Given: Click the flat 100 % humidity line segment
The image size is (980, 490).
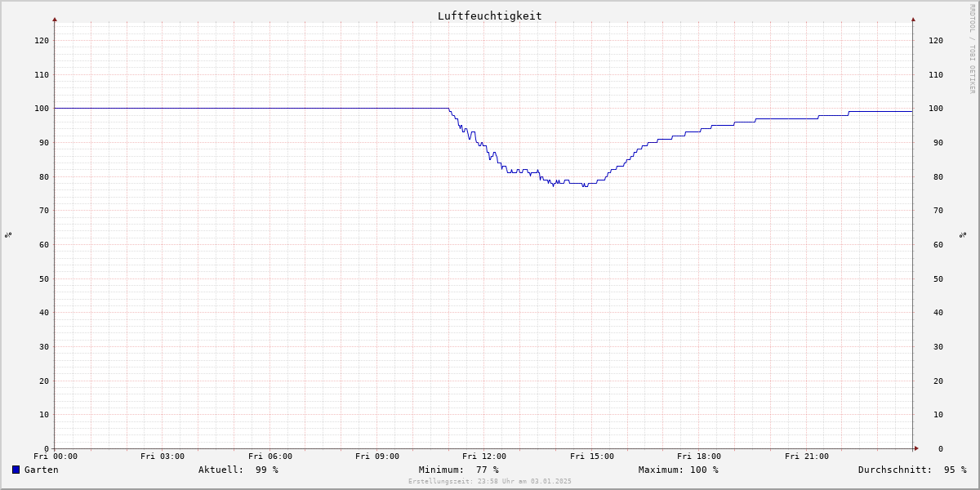Looking at the screenshot, I should [252, 108].
